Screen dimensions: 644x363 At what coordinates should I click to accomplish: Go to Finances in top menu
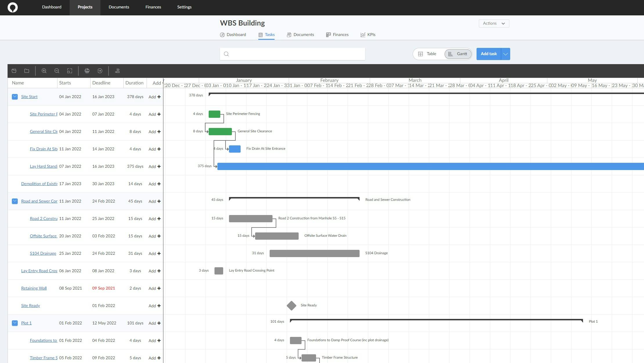pyautogui.click(x=153, y=7)
